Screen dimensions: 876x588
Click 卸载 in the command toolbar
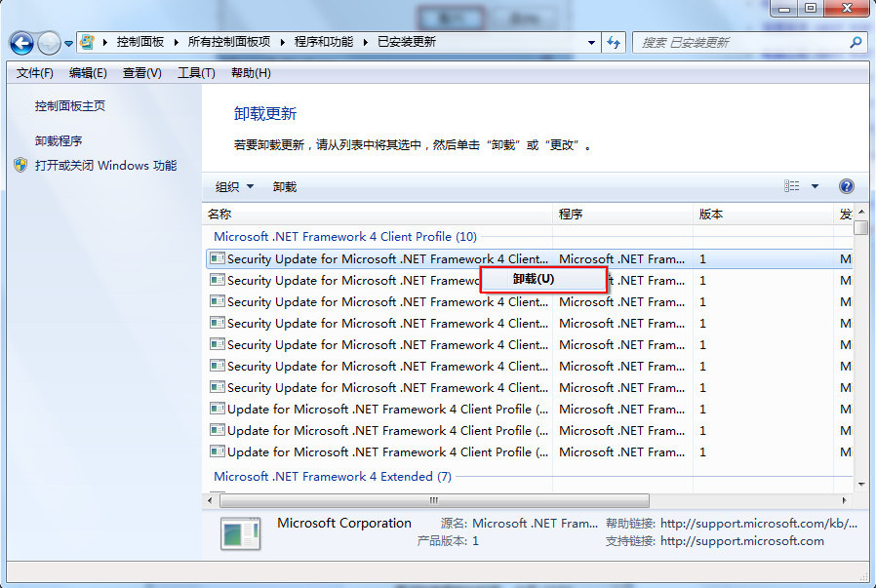click(x=285, y=187)
